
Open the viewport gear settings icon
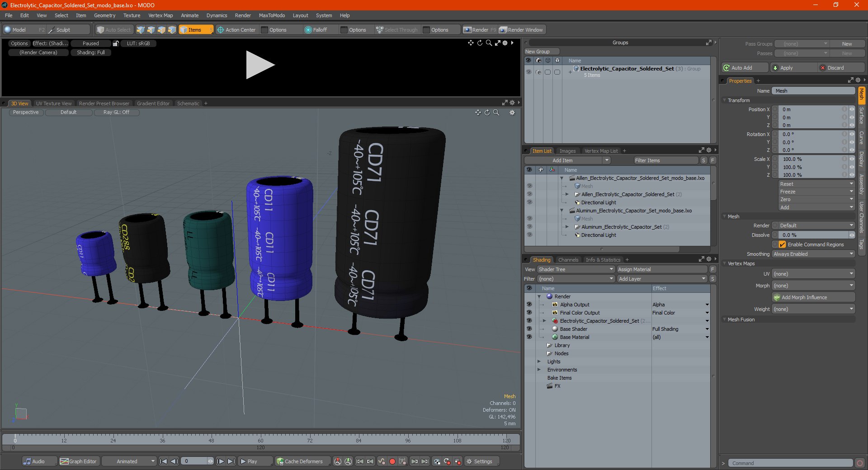(x=512, y=113)
